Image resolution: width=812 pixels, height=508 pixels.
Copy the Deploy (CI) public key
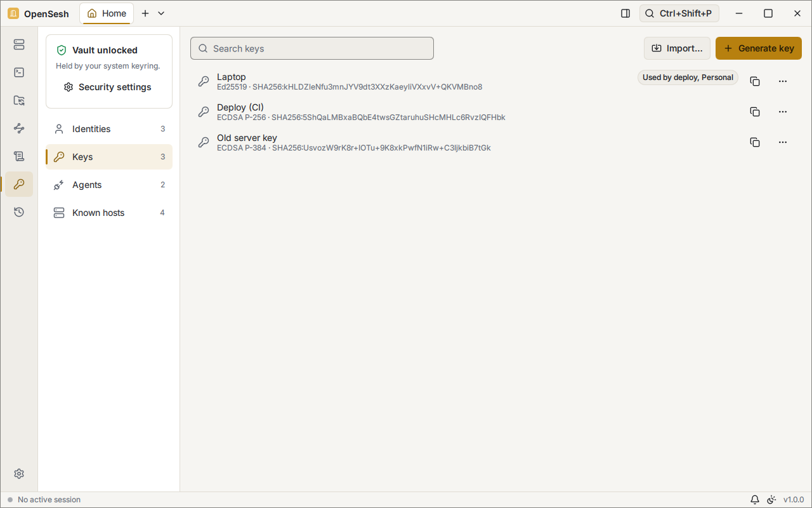755,112
